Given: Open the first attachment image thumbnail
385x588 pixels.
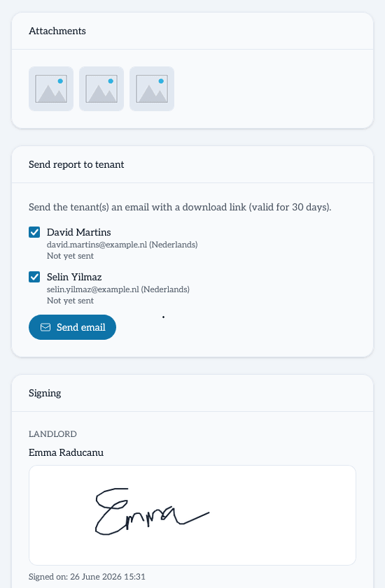Looking at the screenshot, I should click(51, 89).
